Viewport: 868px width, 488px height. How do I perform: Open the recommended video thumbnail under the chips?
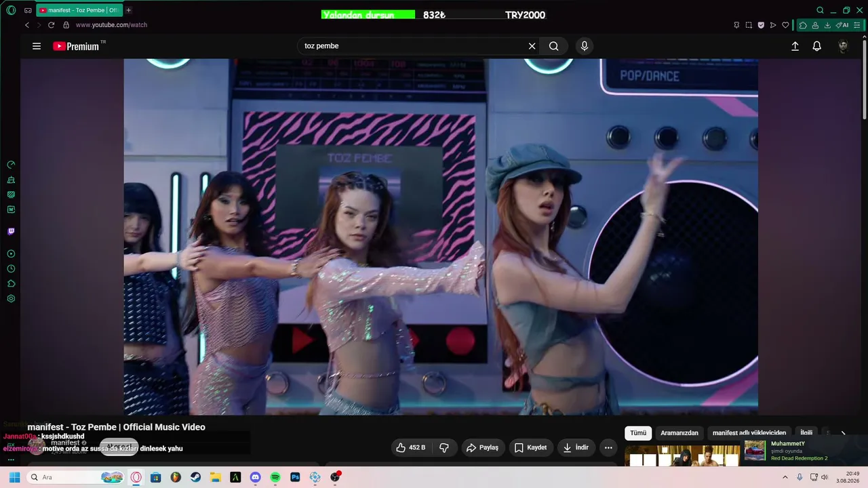pos(682,456)
